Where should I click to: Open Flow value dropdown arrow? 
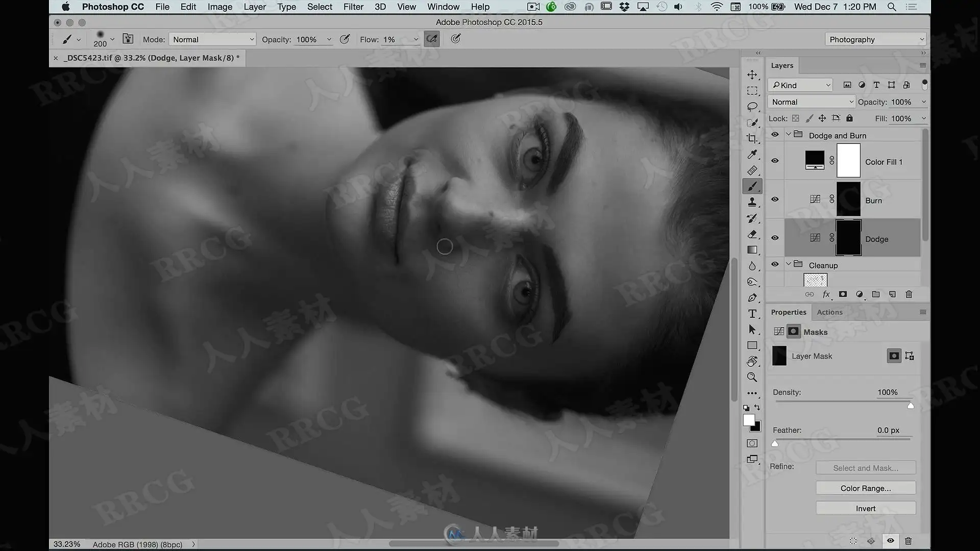416,39
